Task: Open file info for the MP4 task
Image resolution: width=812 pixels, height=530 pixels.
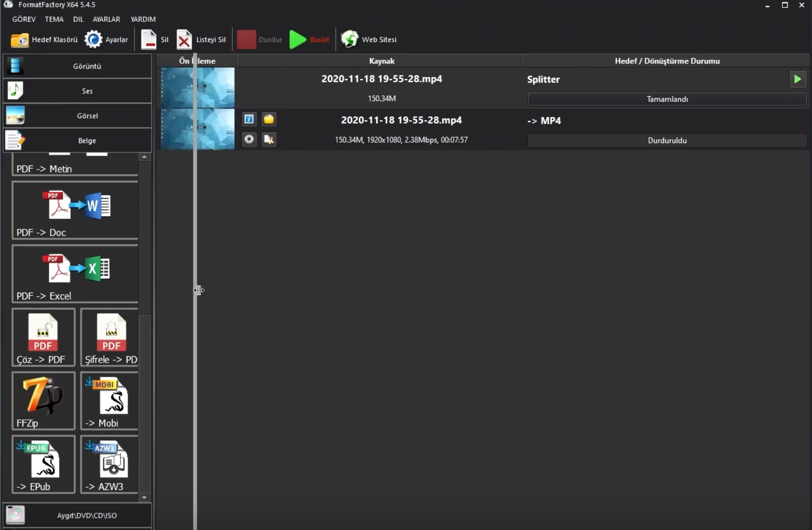Action: point(249,119)
